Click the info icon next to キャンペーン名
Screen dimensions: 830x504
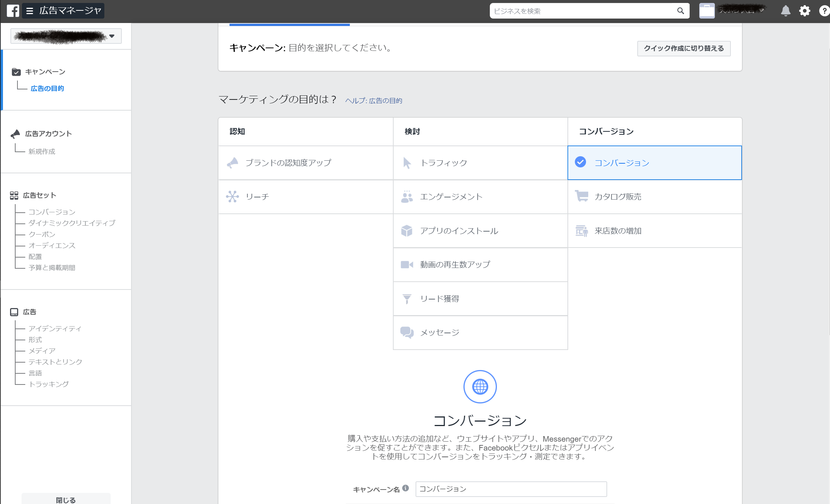point(406,488)
